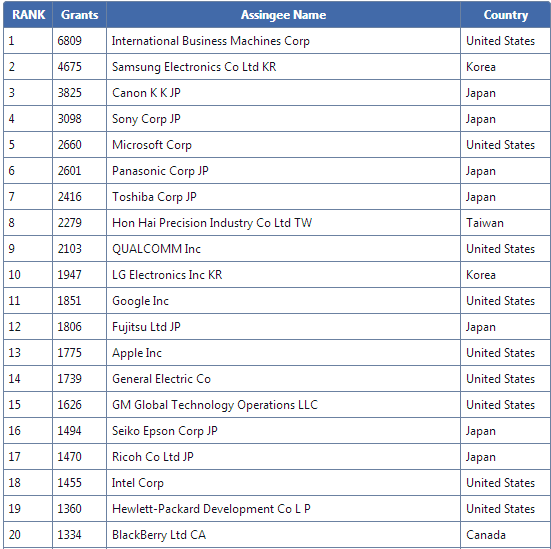Click the Canada country cell

tap(505, 535)
